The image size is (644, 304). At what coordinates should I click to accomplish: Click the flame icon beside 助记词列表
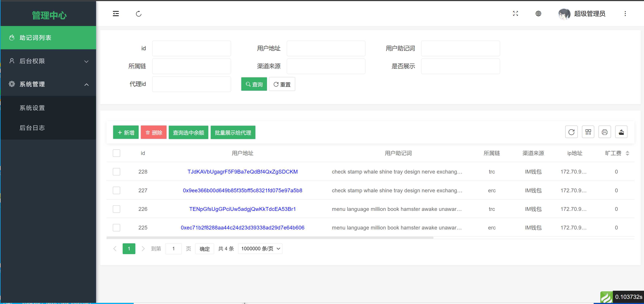pyautogui.click(x=12, y=38)
